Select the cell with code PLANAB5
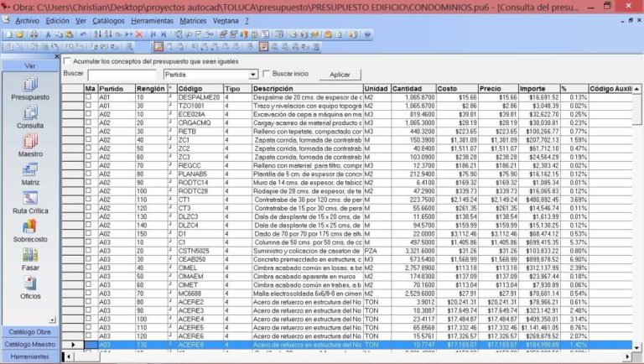This screenshot has width=644, height=364. pos(200,174)
